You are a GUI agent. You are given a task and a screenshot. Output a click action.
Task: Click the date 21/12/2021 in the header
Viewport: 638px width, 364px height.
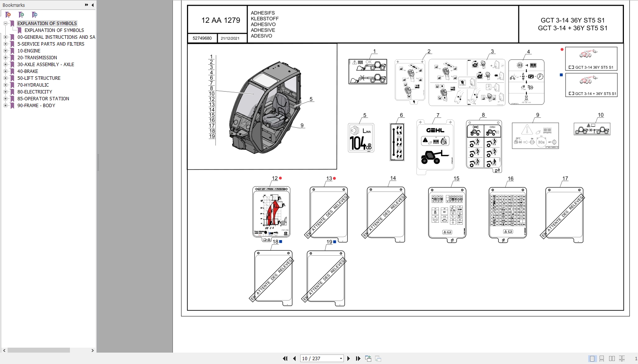tap(230, 38)
